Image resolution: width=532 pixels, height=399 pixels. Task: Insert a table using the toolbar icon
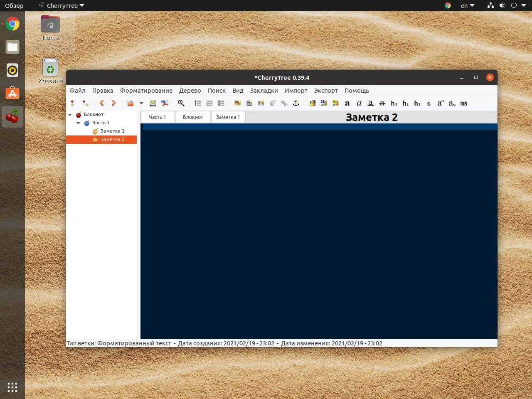click(x=249, y=103)
